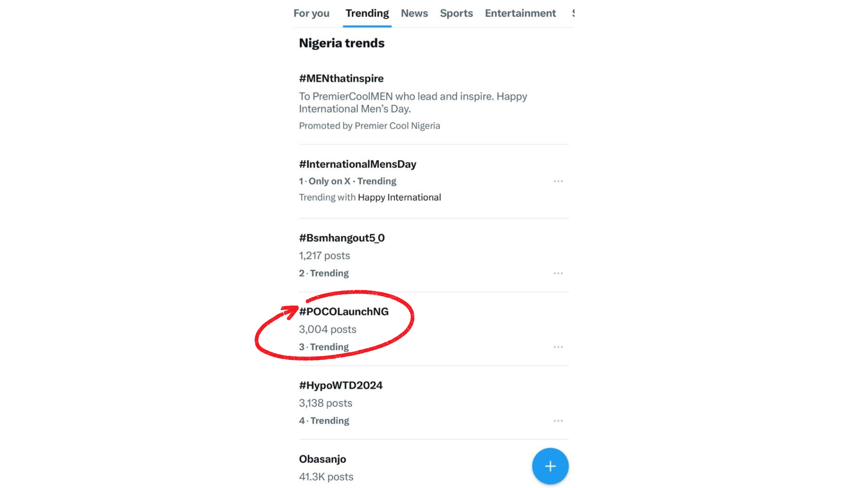
Task: Open the Obasanjo trending topic
Action: coord(322,459)
